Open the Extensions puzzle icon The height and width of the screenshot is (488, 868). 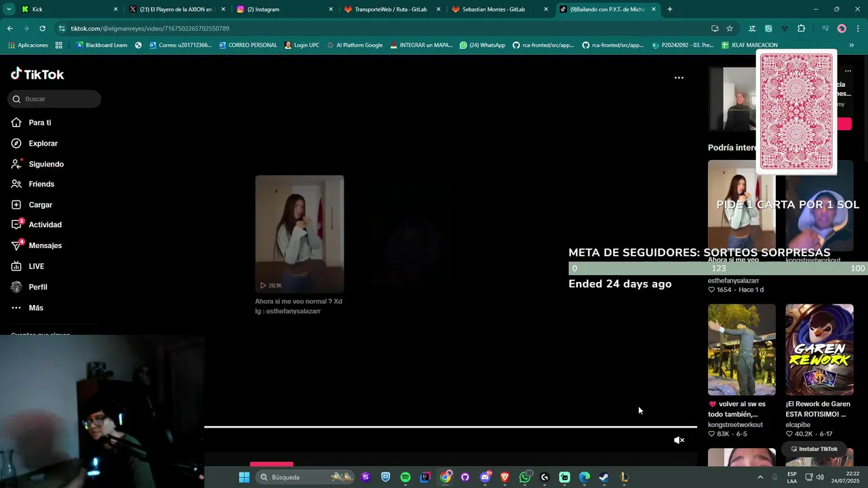801,28
